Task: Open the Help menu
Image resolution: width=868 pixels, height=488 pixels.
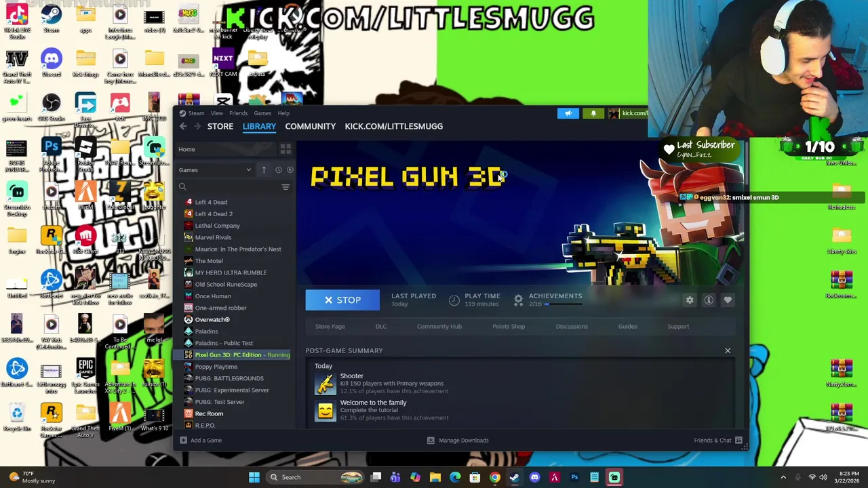Action: pyautogui.click(x=283, y=113)
